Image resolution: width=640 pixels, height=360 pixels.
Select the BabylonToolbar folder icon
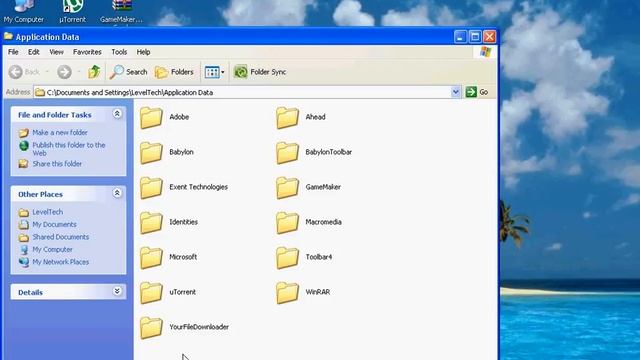(x=287, y=153)
